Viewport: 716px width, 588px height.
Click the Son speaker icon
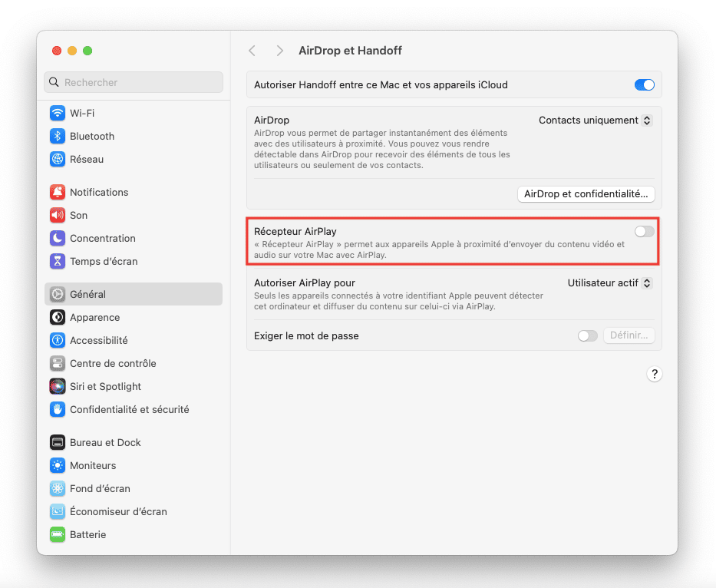58,215
